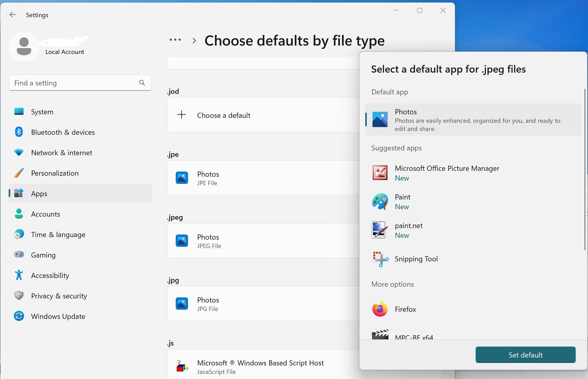
Task: Open System settings icon
Action: coord(19,112)
